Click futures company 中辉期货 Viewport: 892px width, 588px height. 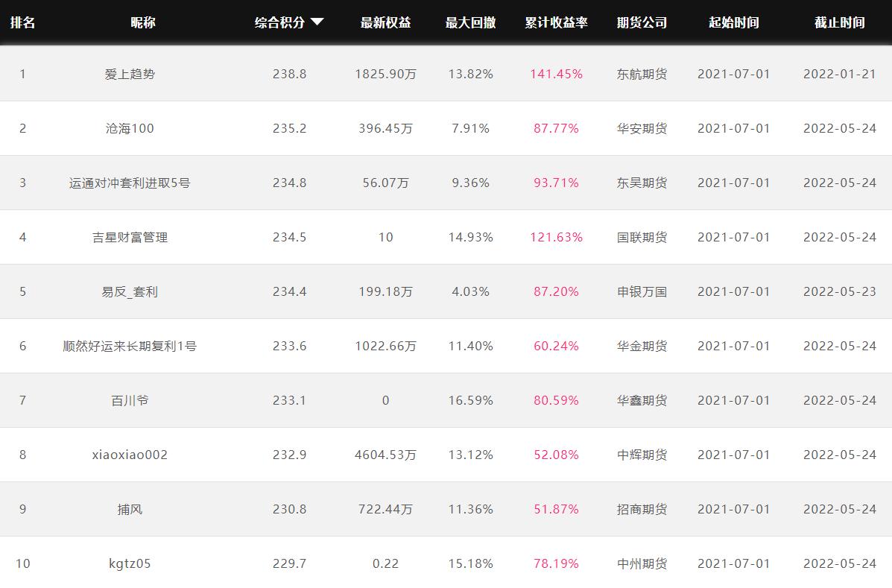642,455
